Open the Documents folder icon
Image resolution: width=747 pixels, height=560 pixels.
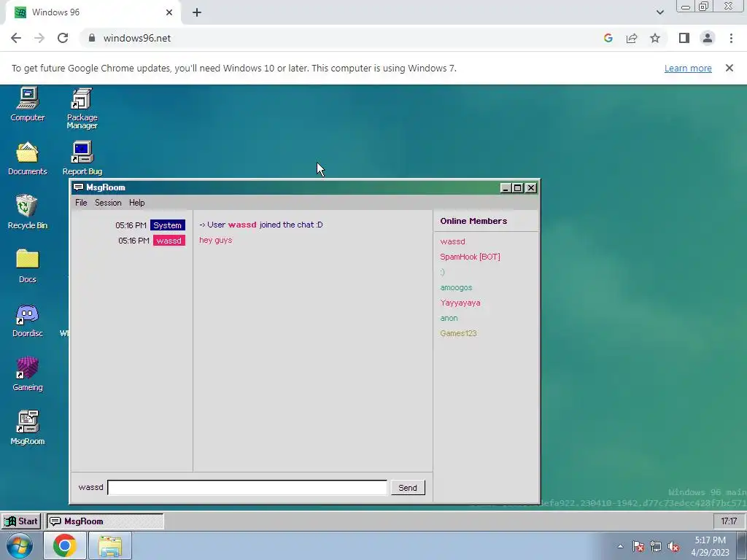(27, 158)
